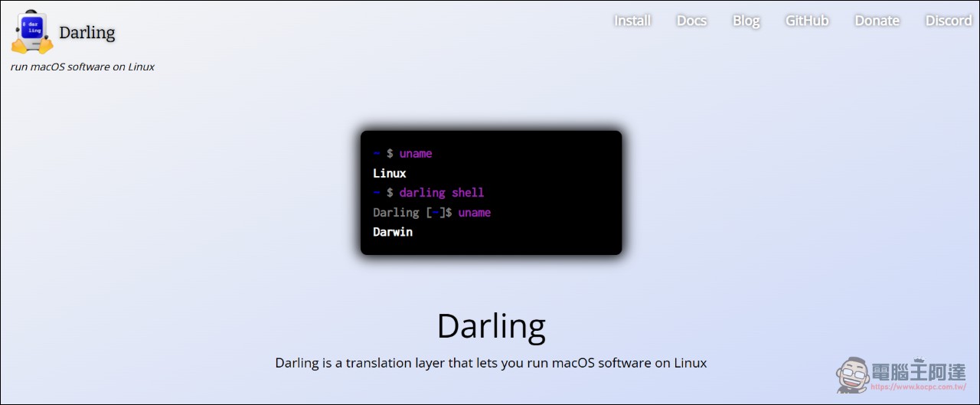Open the Donate navigation link

coord(877,21)
